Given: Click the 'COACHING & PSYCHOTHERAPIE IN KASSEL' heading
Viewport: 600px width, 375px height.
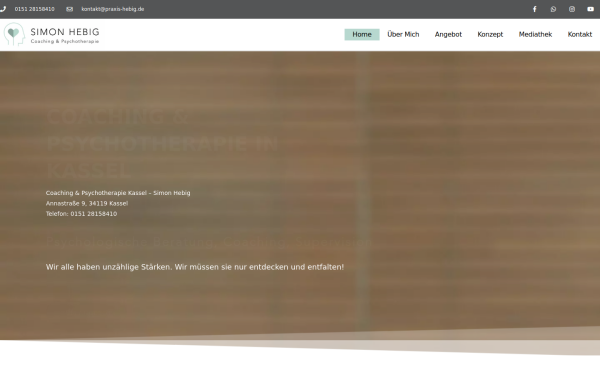Looking at the screenshot, I should [x=162, y=143].
